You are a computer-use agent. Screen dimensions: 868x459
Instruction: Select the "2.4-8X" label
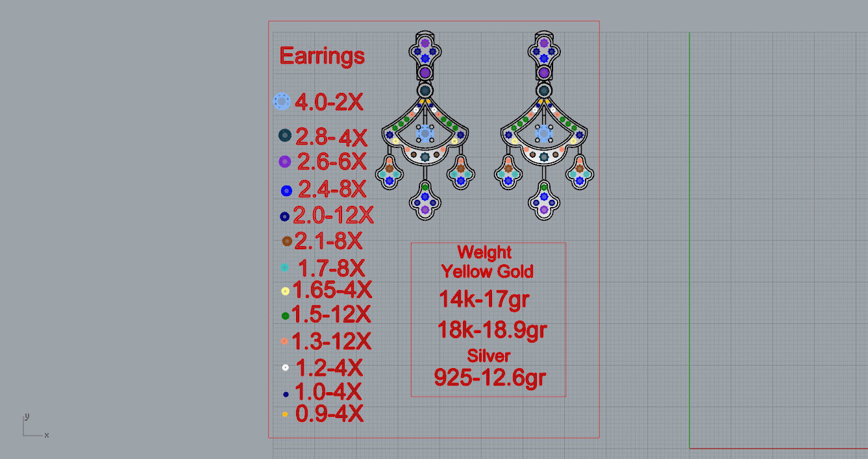pyautogui.click(x=332, y=190)
